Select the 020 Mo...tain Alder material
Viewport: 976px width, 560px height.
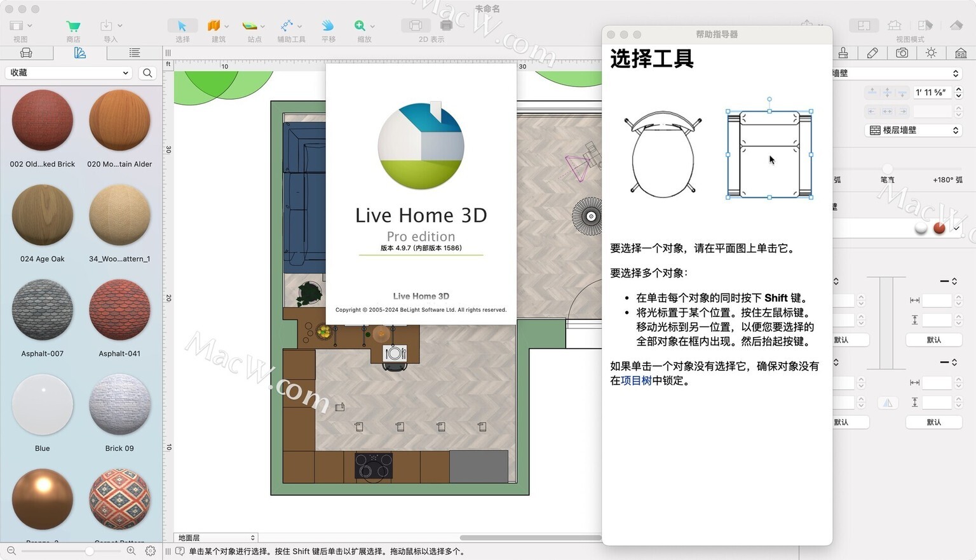point(119,121)
